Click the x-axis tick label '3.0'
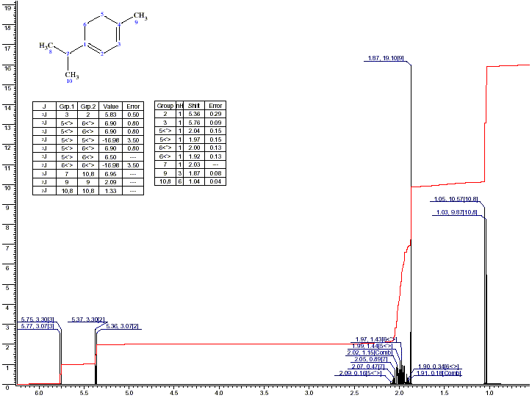Screen dimensions: 532x398 (309, 393)
